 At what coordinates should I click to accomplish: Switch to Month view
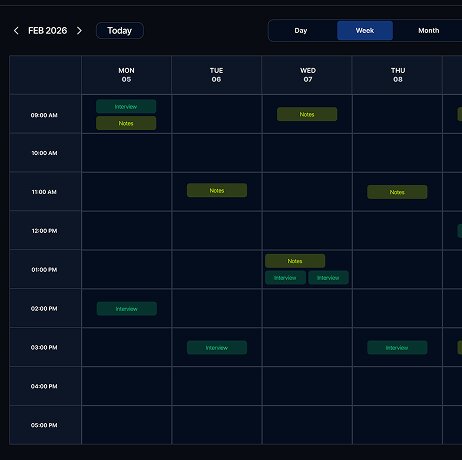[428, 31]
